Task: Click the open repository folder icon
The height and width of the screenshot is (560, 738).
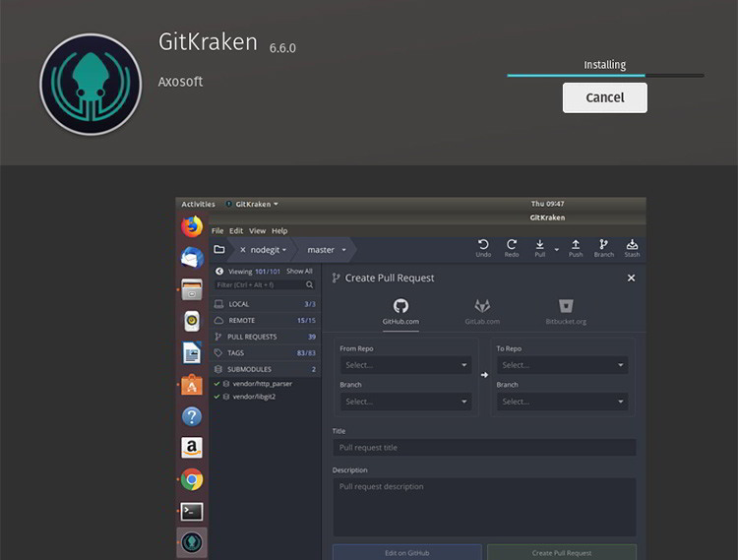Action: [219, 249]
